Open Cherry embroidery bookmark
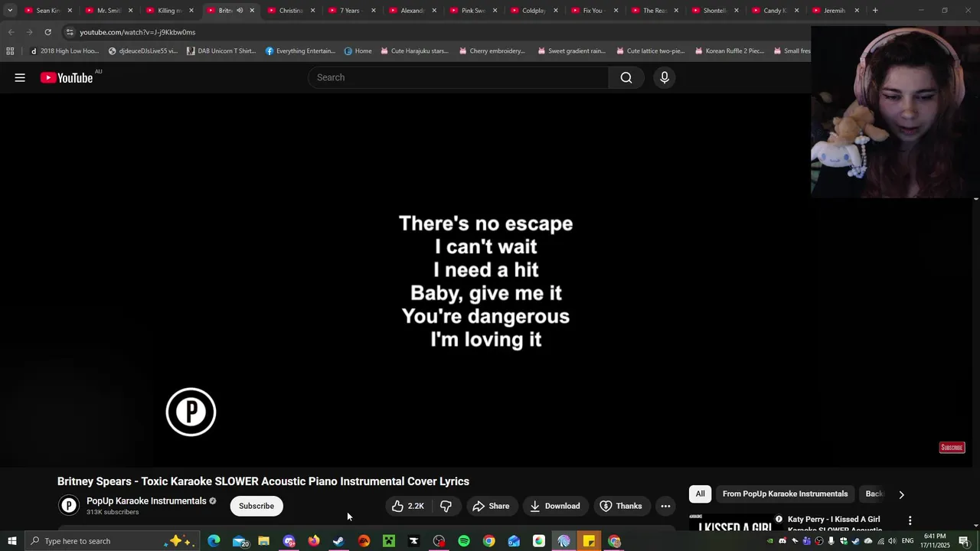 click(492, 51)
